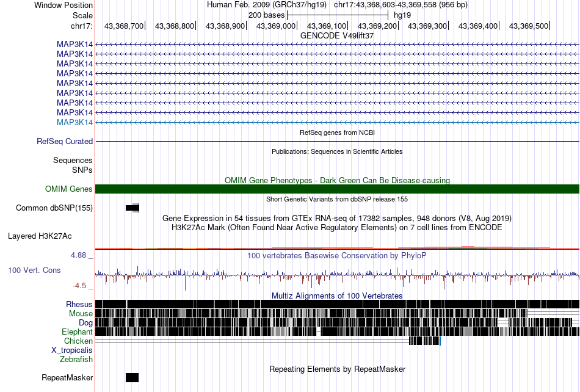This screenshot has width=580, height=392.
Task: Open the H3K27Ac Mark track title
Action: click(x=337, y=227)
